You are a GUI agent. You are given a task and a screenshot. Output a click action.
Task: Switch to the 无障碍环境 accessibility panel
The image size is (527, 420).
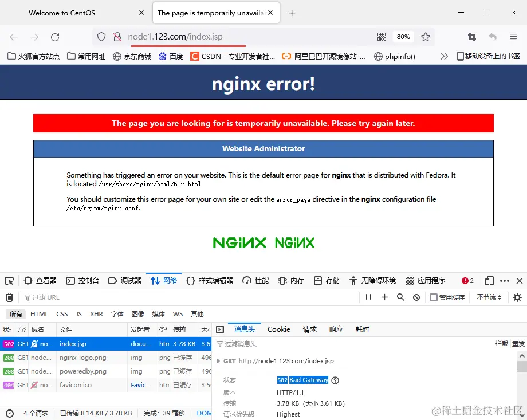tap(372, 281)
